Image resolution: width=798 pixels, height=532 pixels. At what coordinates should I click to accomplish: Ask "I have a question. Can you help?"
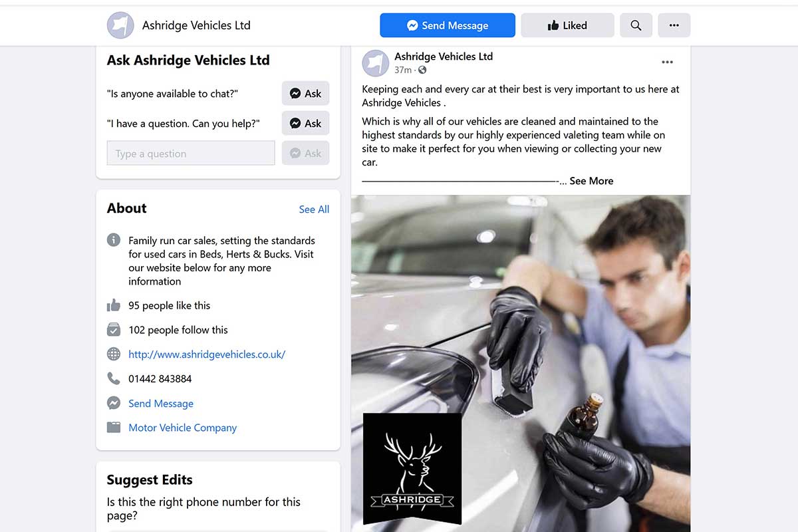click(x=305, y=123)
